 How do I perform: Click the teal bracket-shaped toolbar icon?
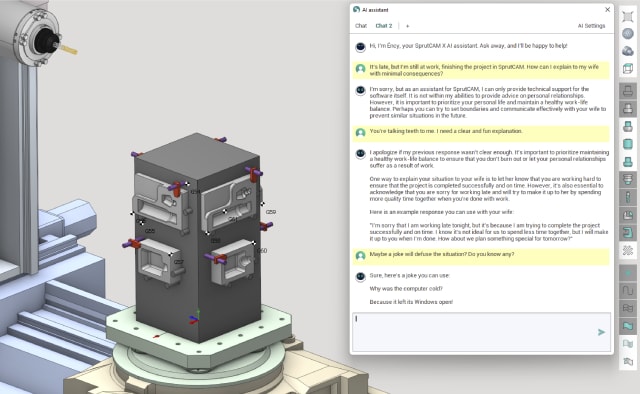click(x=628, y=233)
